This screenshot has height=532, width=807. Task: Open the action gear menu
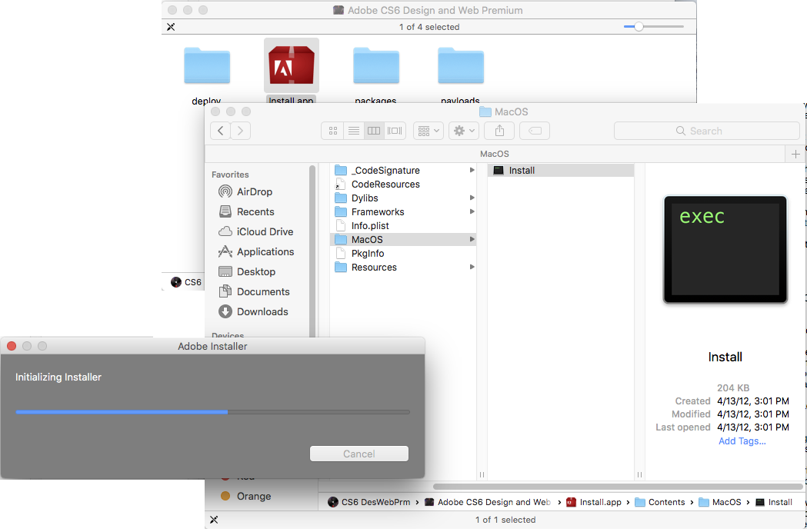pyautogui.click(x=464, y=131)
